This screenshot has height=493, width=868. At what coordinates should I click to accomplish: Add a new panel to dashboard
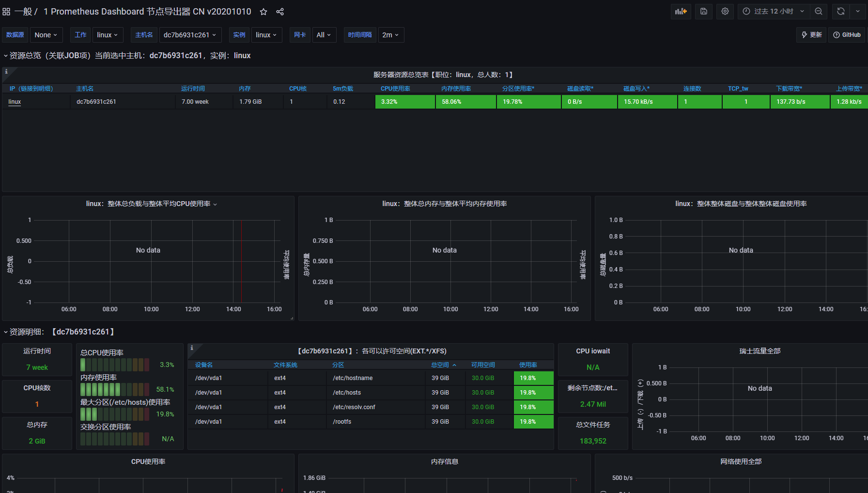click(681, 11)
